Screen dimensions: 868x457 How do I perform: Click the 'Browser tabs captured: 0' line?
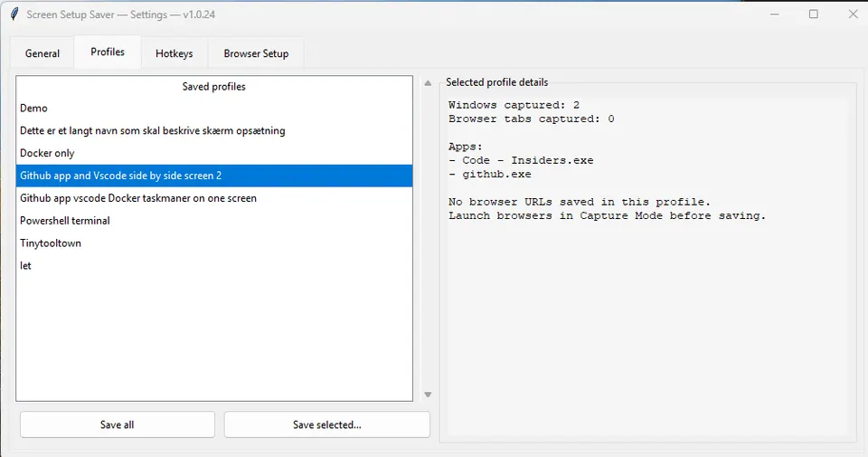point(532,119)
